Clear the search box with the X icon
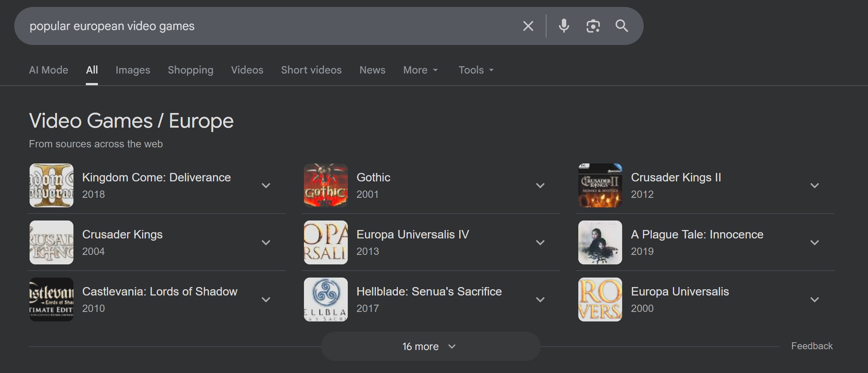 point(528,26)
